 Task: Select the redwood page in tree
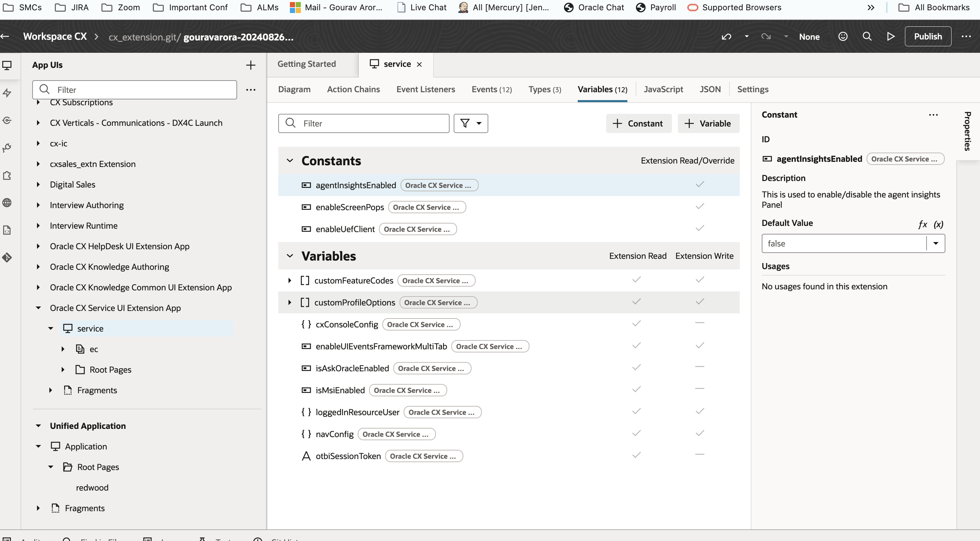click(92, 488)
